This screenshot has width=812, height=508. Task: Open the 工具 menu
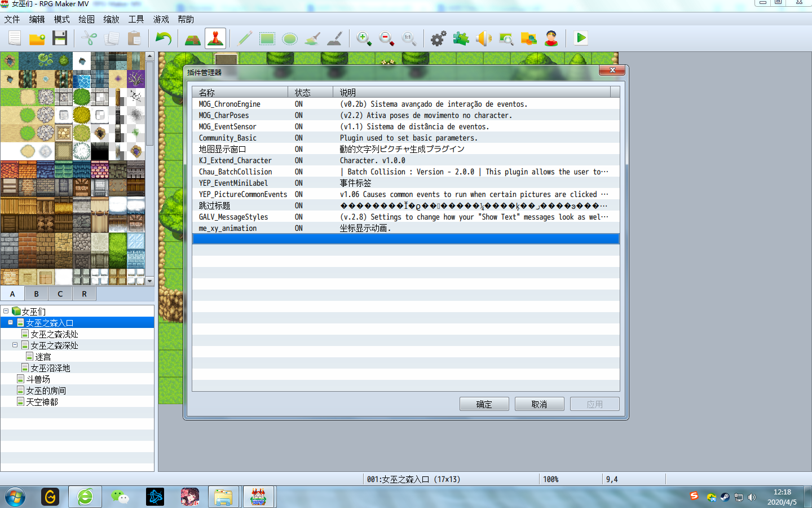point(136,19)
